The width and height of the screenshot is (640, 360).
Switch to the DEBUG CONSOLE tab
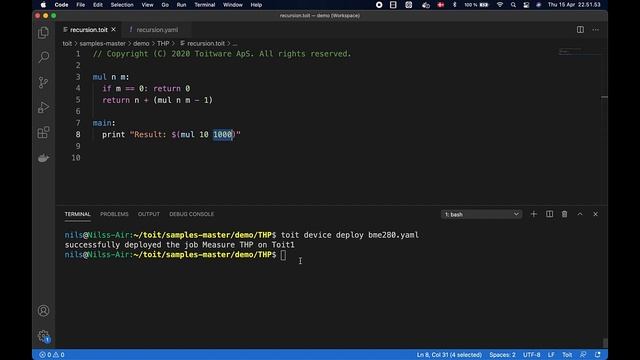point(191,214)
